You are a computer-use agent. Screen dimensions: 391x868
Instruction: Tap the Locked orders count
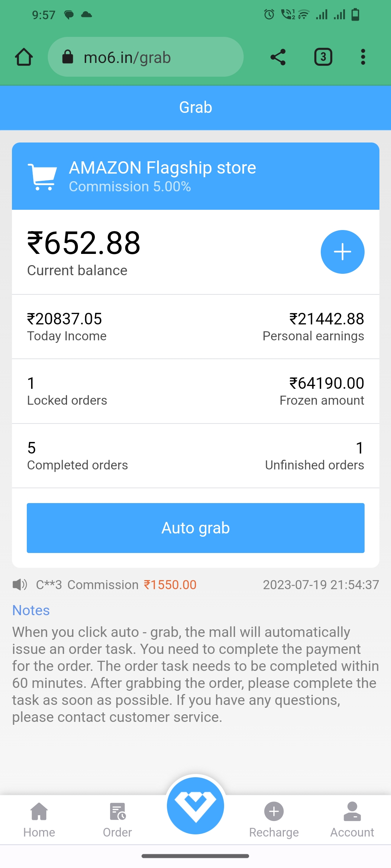coord(31,383)
